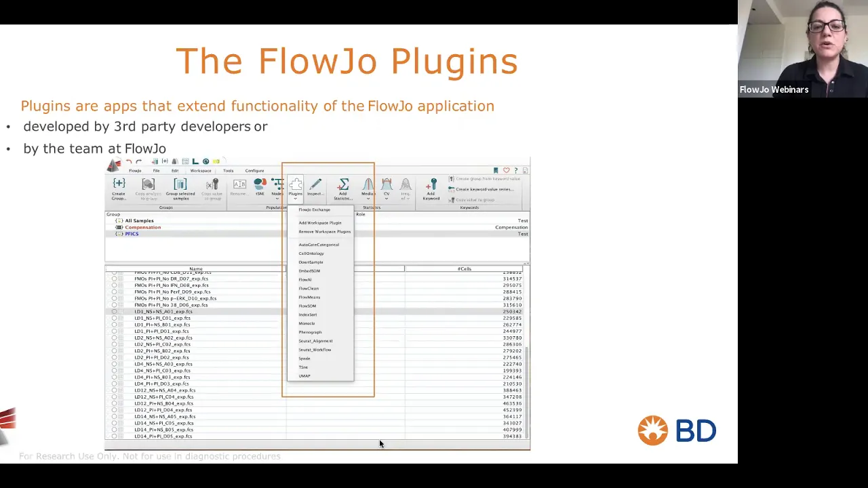Click the Add Keyword key icon
The image size is (868, 488).
[x=431, y=184]
